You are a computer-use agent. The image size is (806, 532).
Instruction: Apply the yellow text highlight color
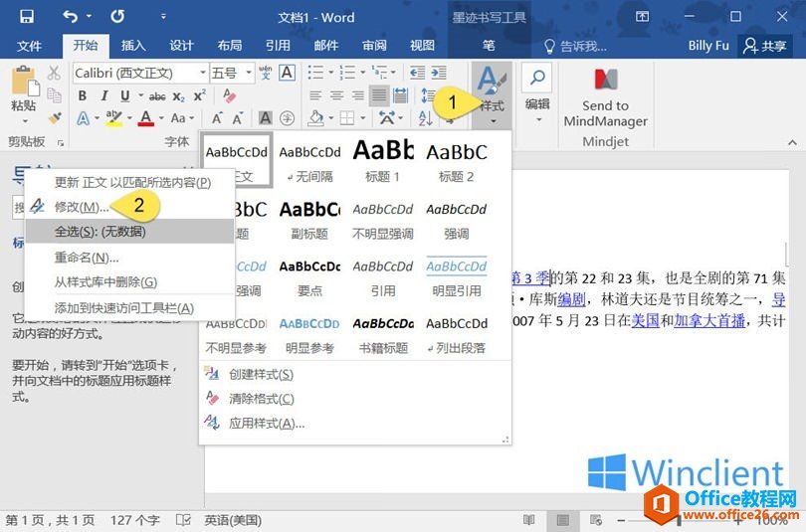pos(114,118)
